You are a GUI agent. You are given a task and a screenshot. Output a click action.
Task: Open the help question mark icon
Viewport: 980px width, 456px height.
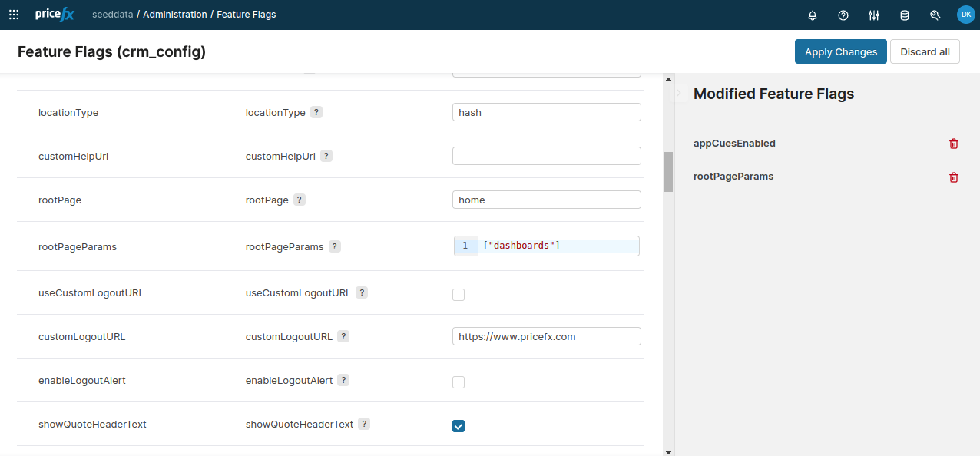(843, 15)
